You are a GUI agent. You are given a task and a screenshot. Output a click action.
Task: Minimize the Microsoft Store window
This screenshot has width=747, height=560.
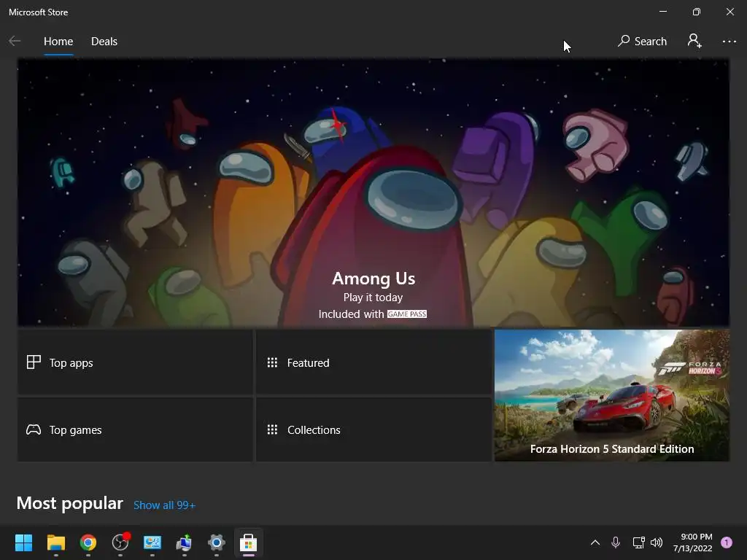tap(662, 12)
